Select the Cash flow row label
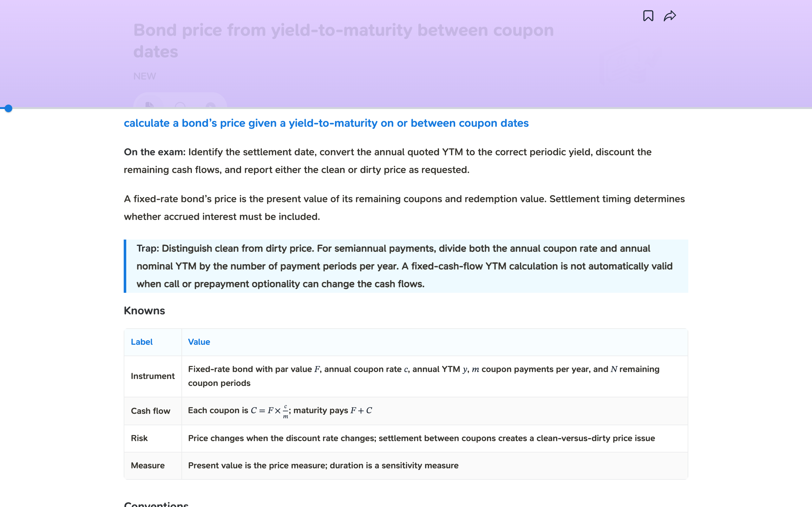812x507 pixels. [151, 411]
